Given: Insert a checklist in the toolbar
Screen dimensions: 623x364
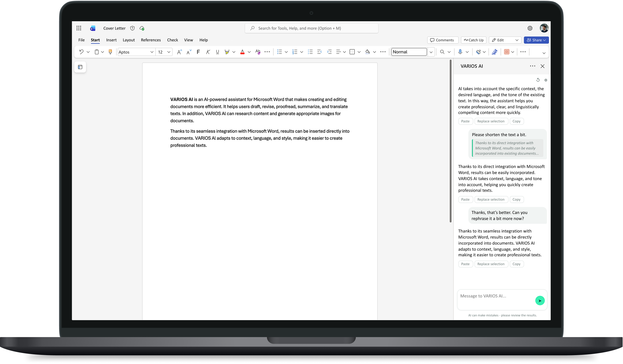Looking at the screenshot, I should tap(310, 52).
